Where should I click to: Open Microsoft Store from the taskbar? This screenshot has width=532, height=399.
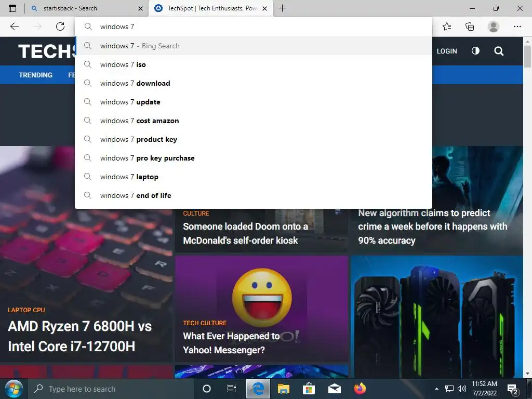point(309,389)
